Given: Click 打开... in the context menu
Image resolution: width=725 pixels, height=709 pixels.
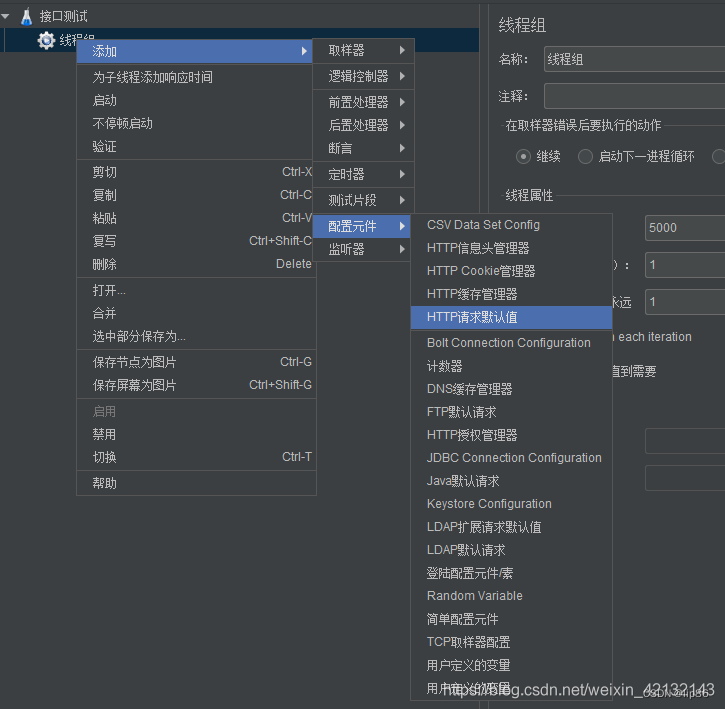Looking at the screenshot, I should click(197, 290).
